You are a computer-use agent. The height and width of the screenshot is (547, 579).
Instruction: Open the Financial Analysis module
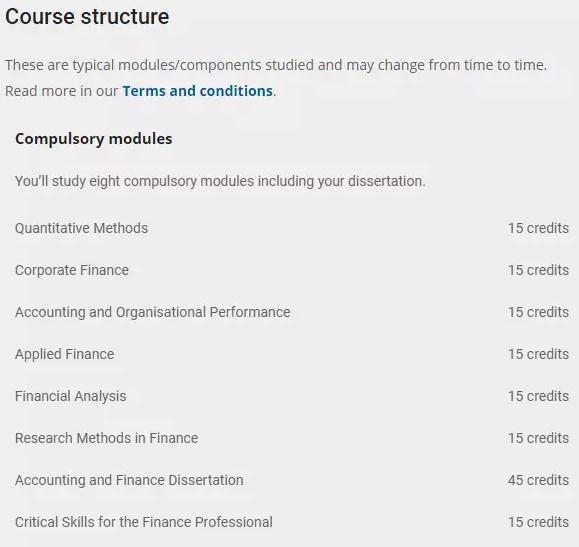[x=71, y=396]
